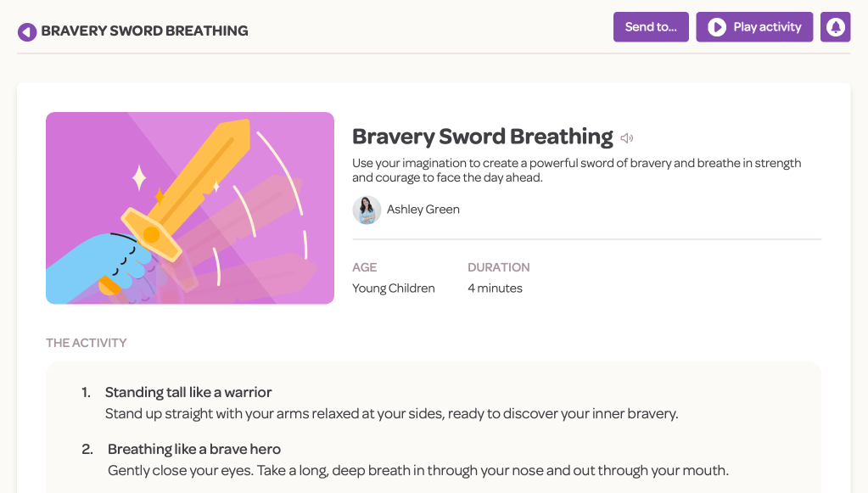Click the speaker icon beside the title
This screenshot has height=493, width=868.
(627, 137)
